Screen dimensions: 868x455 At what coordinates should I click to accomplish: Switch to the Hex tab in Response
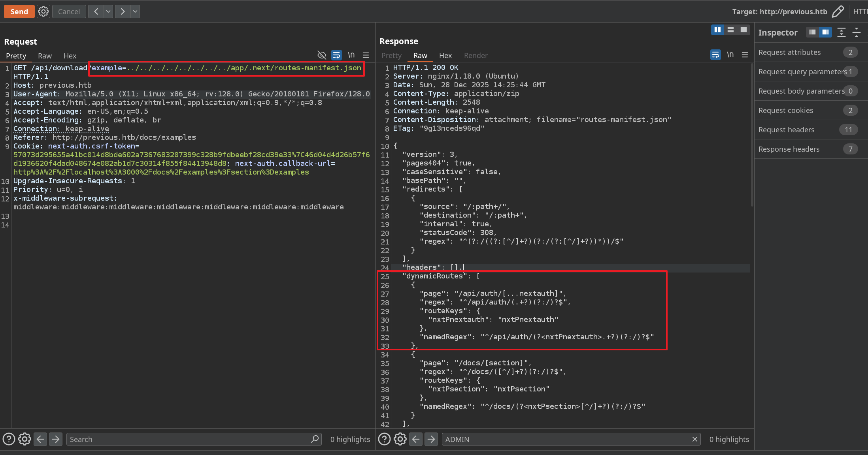[445, 56]
